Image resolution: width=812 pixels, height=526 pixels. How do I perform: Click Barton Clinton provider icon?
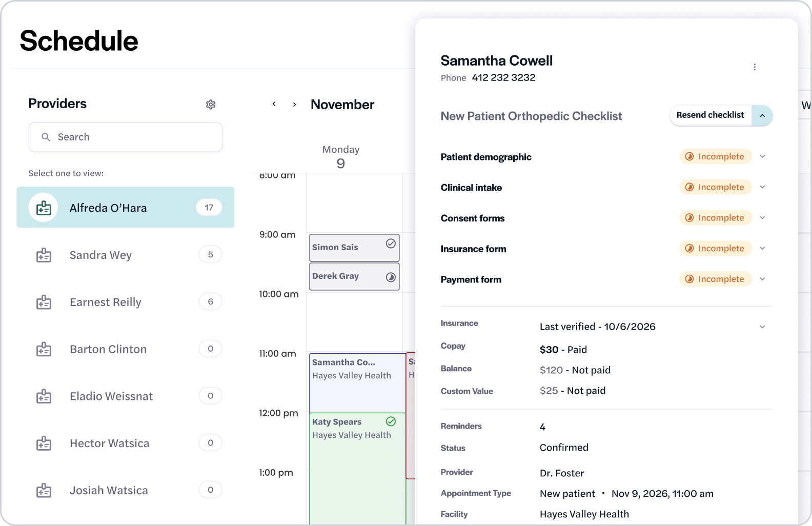(x=44, y=349)
